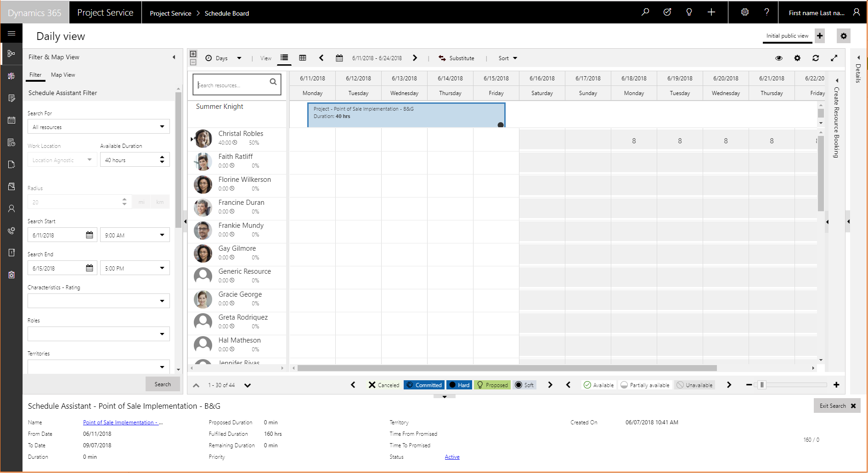Toggle the Proposed status legend
Image resolution: width=868 pixels, height=473 pixels.
(492, 385)
